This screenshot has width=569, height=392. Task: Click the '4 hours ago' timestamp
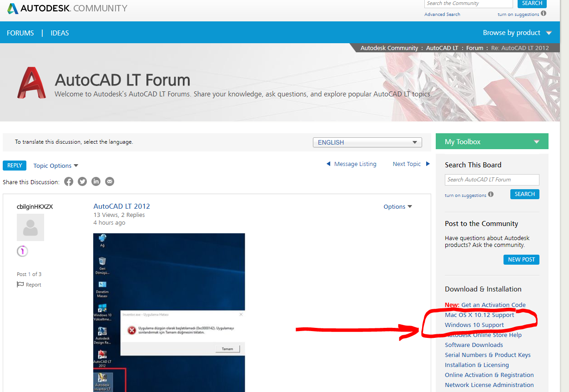(109, 223)
